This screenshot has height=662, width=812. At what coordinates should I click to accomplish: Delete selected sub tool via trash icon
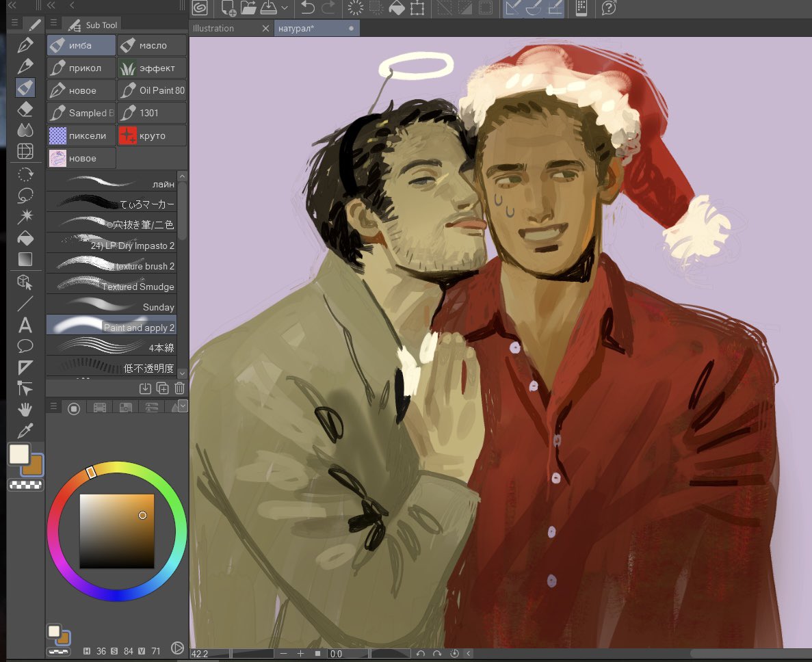(x=179, y=388)
